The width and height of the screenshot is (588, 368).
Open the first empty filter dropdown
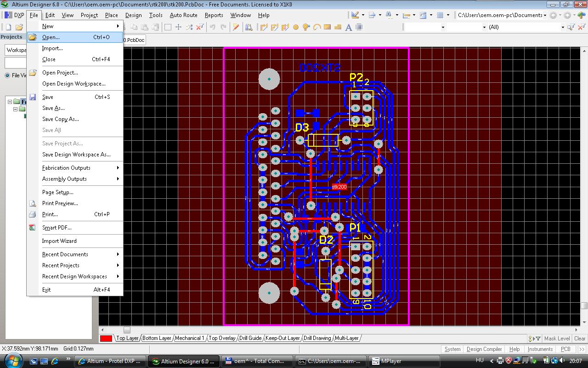[443, 27]
